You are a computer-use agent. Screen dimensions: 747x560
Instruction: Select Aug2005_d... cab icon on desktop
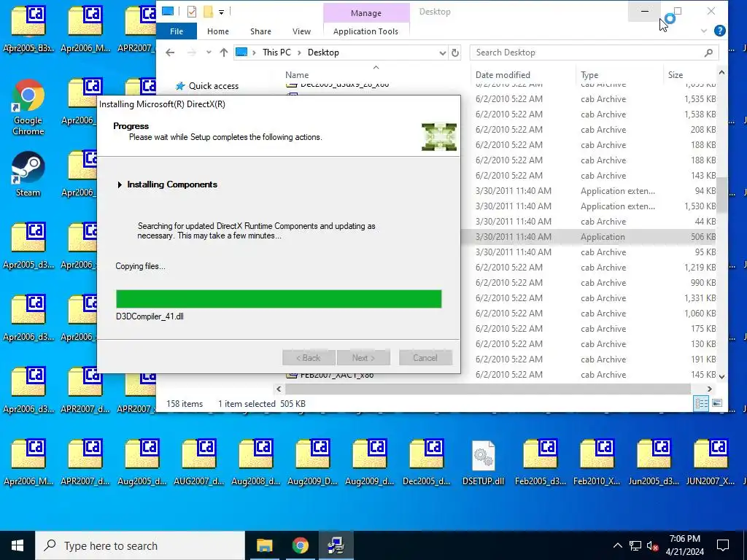tap(142, 462)
